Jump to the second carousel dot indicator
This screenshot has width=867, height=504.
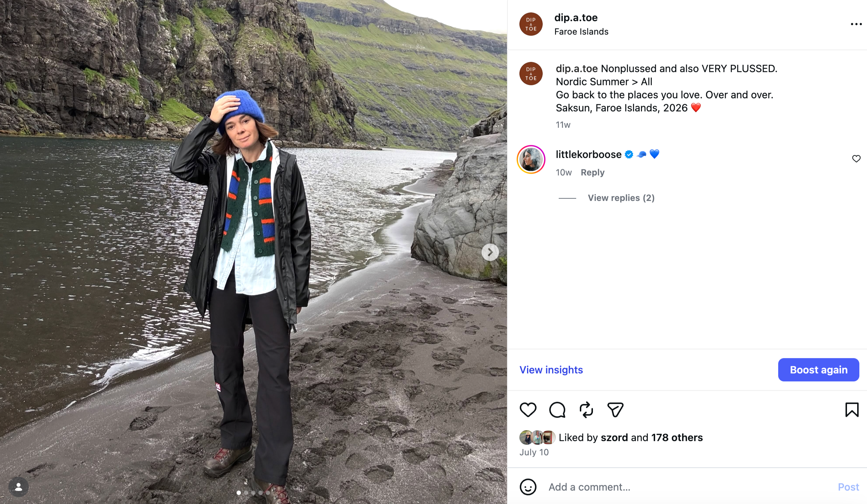246,493
